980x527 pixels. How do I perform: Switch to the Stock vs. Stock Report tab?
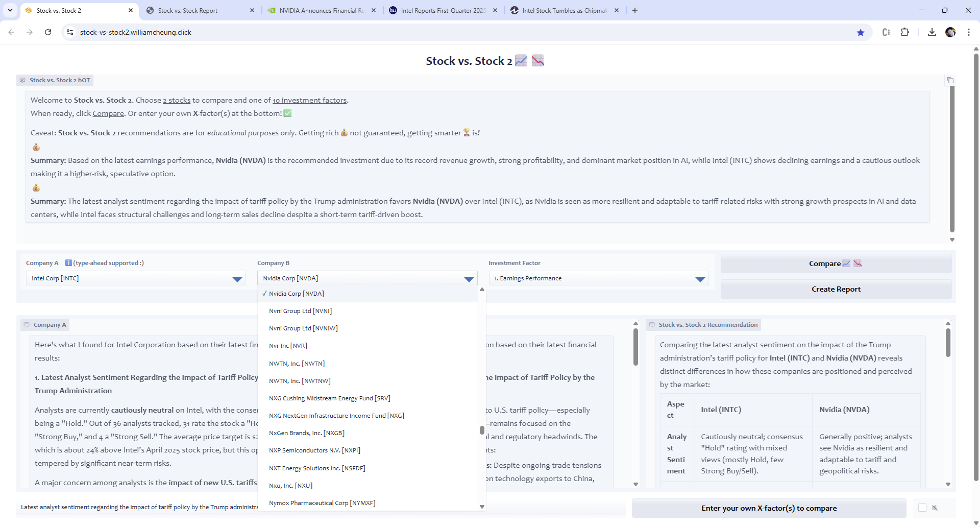pyautogui.click(x=200, y=10)
